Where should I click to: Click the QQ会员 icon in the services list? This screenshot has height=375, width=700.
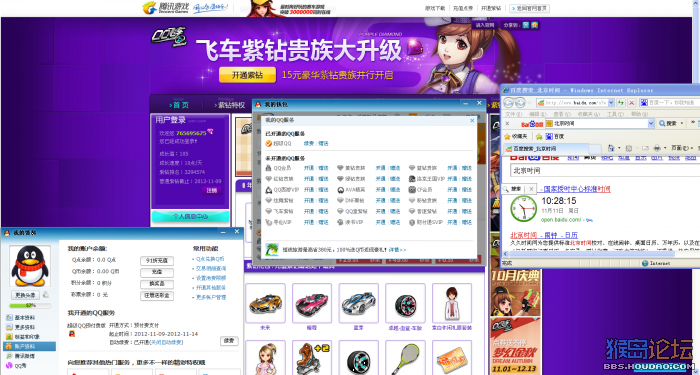coord(268,168)
